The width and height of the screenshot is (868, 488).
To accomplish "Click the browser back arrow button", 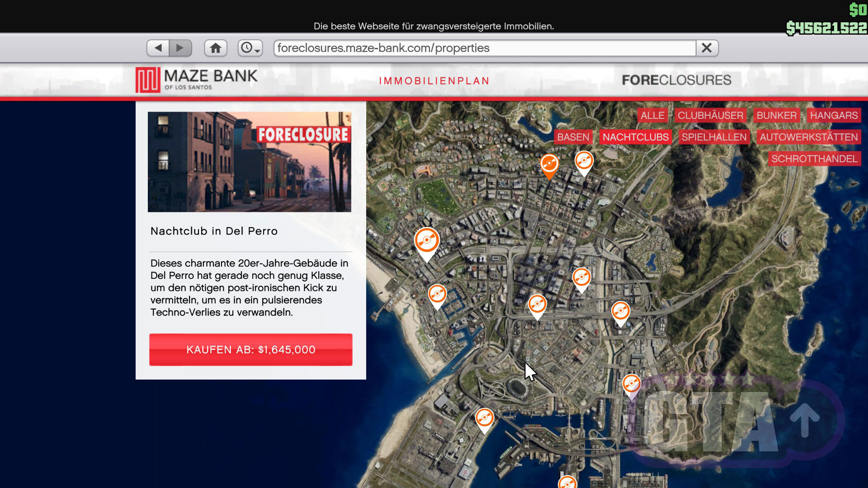I will 158,48.
